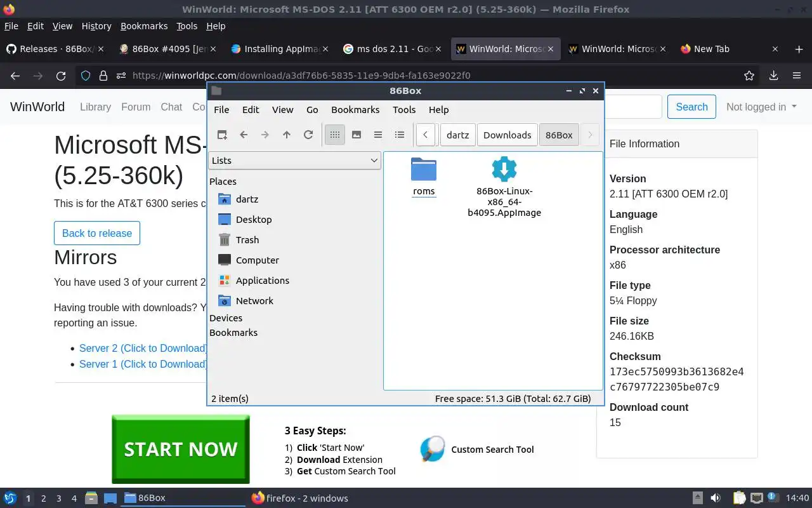Viewport: 812px width, 508px height.
Task: Select the roms folder icon
Action: [424, 170]
